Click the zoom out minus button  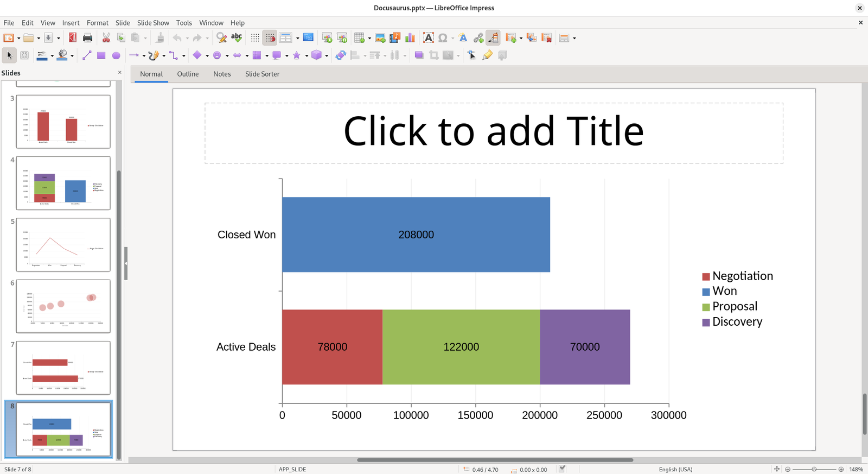click(x=788, y=469)
